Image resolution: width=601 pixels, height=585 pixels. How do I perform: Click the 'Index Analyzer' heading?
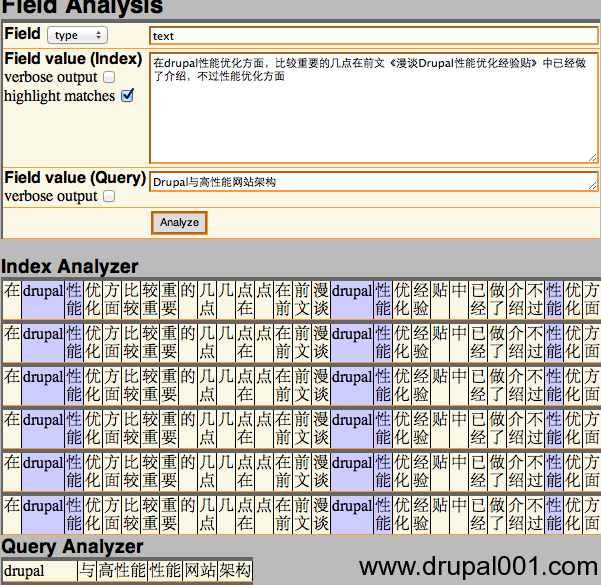tap(69, 266)
